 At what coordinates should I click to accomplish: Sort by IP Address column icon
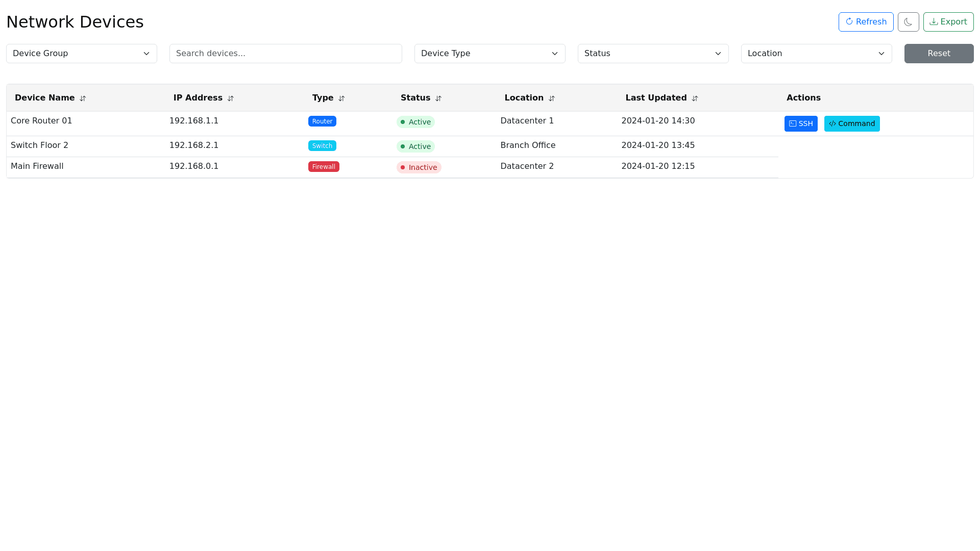[x=231, y=98]
